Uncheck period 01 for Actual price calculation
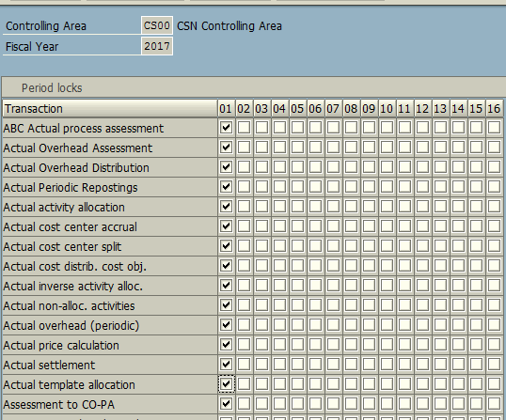This screenshot has height=420, width=506. point(227,345)
